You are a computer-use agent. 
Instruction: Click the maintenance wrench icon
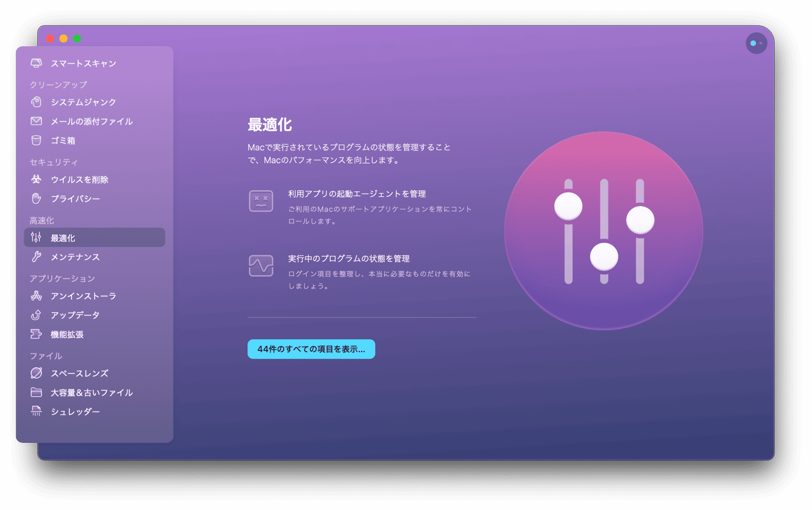pyautogui.click(x=36, y=257)
